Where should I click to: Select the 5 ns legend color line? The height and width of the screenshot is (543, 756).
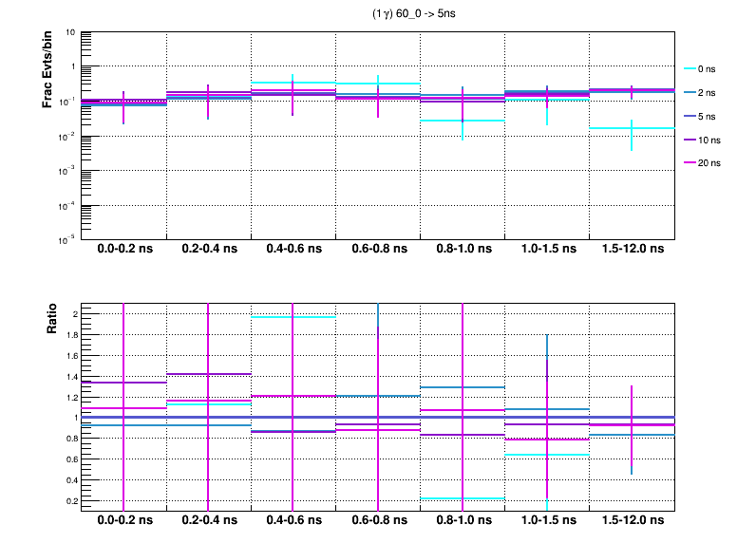tap(690, 116)
